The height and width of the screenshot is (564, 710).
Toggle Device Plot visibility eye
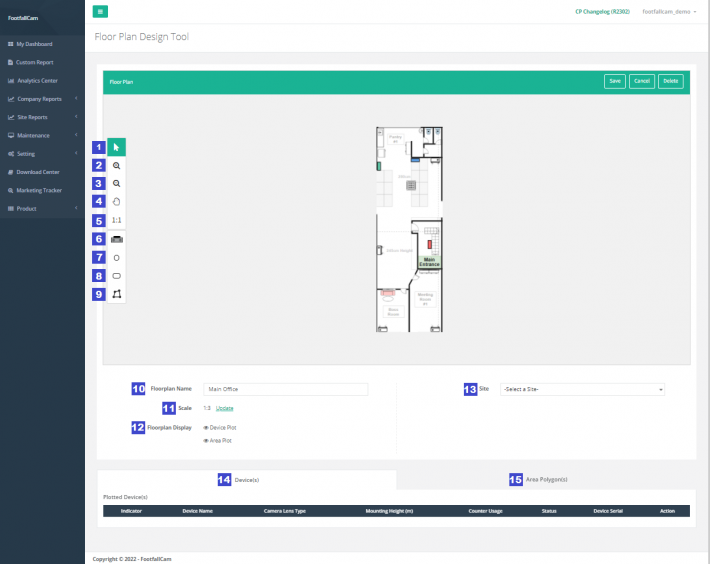tap(205, 427)
